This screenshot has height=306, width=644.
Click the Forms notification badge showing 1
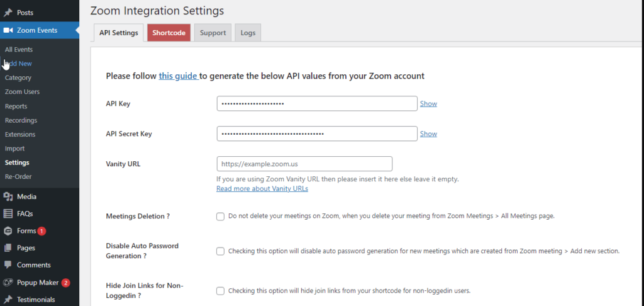click(x=42, y=231)
